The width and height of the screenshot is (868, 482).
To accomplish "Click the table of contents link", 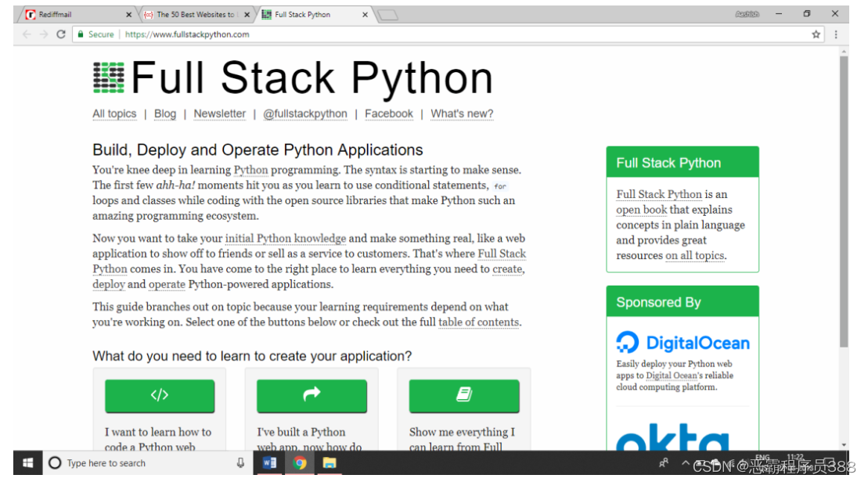I will (x=479, y=322).
